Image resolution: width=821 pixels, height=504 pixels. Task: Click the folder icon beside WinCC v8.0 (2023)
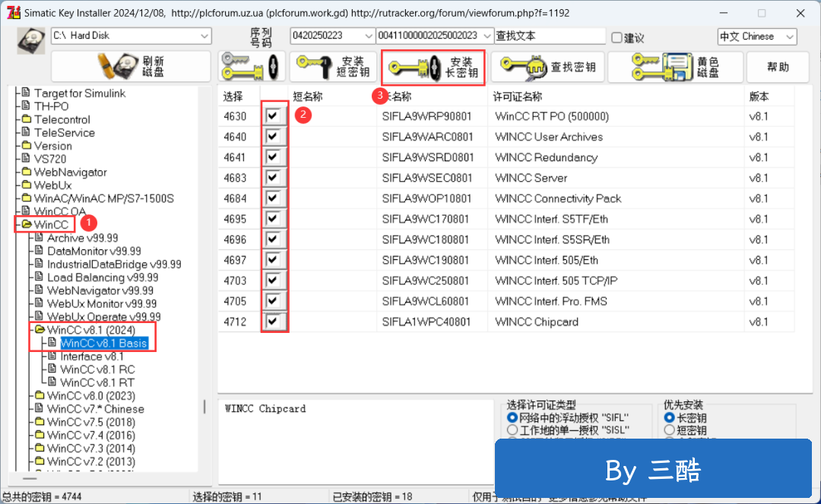tap(40, 395)
